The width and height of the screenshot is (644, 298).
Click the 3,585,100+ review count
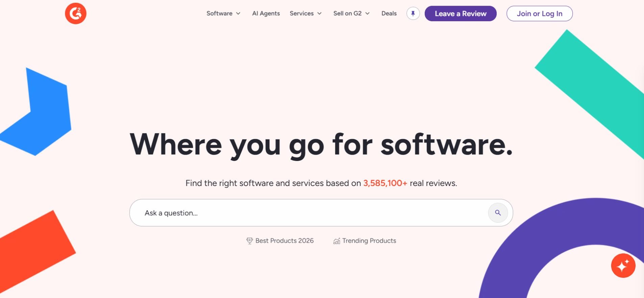tap(385, 183)
